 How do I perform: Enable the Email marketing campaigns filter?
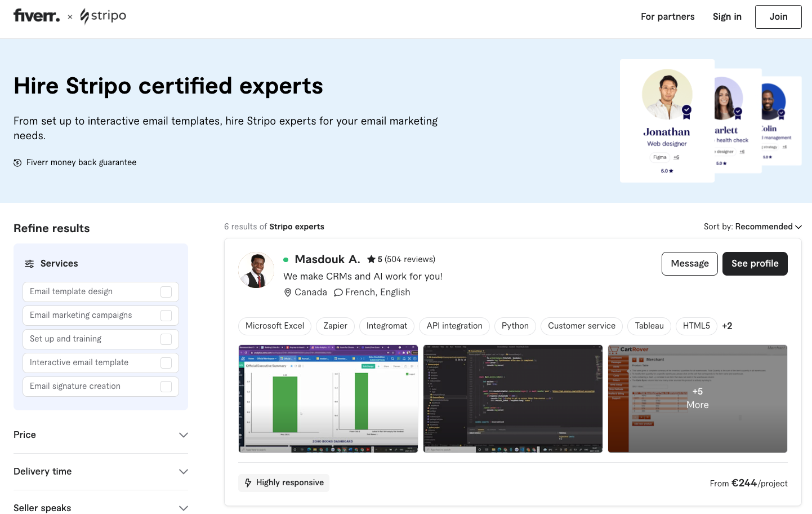tap(166, 316)
